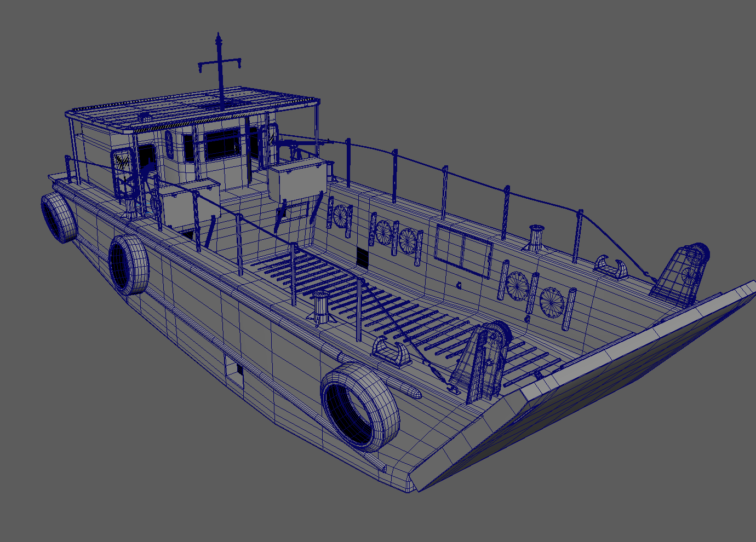This screenshot has height=542, width=756.
Task: Select the near-side ramp winch housing
Action: click(483, 361)
